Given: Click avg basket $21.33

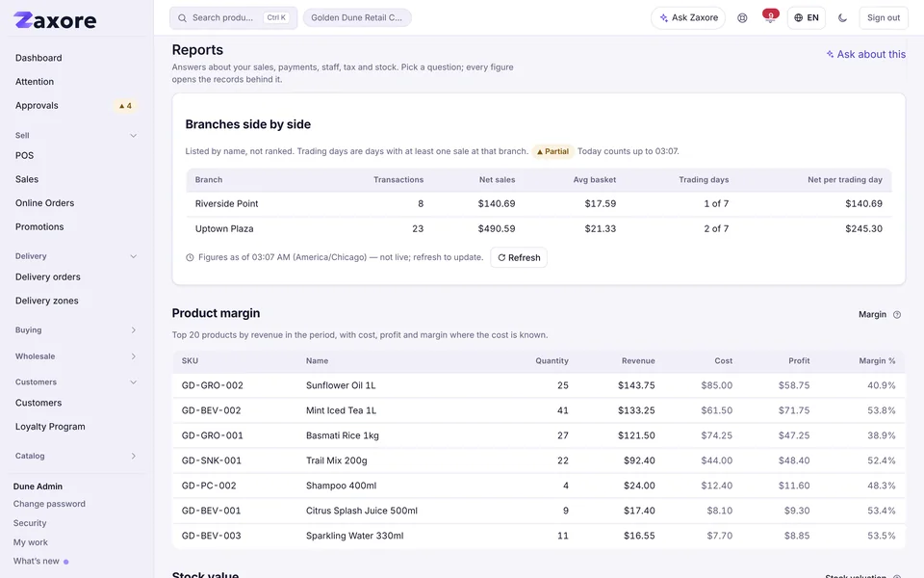Looking at the screenshot, I should point(601,228).
